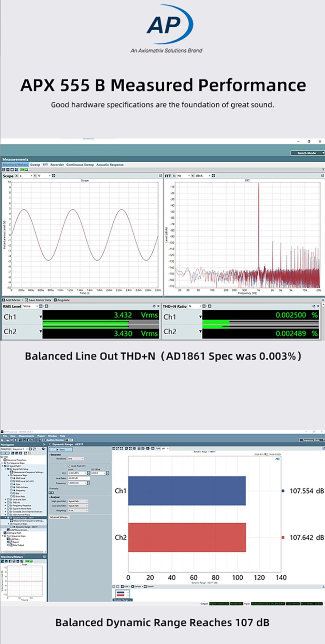Switch to the Monitors/Meters tab

tap(15, 165)
